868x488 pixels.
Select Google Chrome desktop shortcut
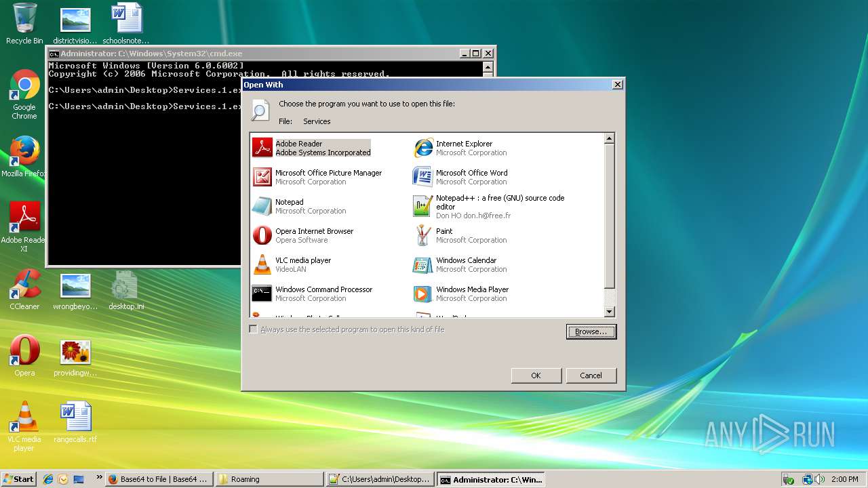[24, 95]
